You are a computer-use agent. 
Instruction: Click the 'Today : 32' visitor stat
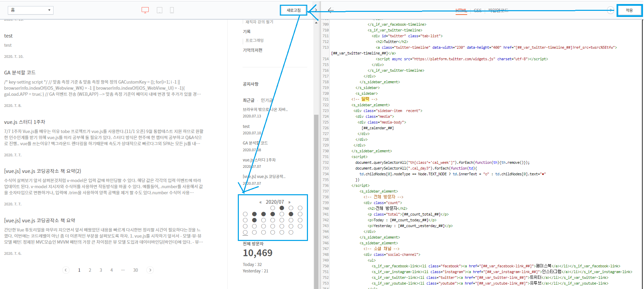(252, 265)
